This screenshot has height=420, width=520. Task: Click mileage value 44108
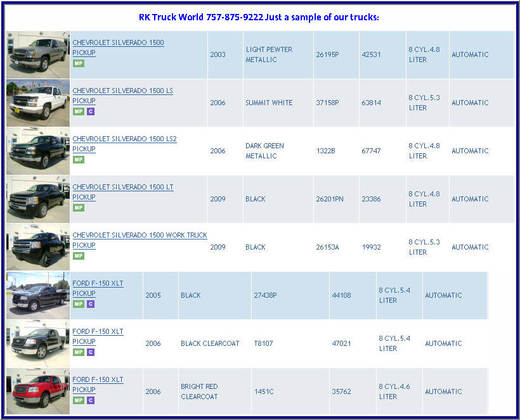(x=341, y=295)
